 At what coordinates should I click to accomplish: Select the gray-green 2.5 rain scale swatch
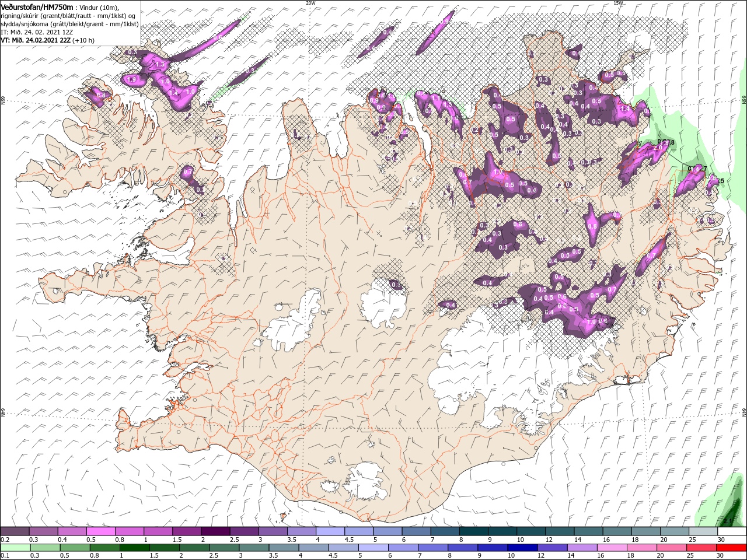(224, 548)
